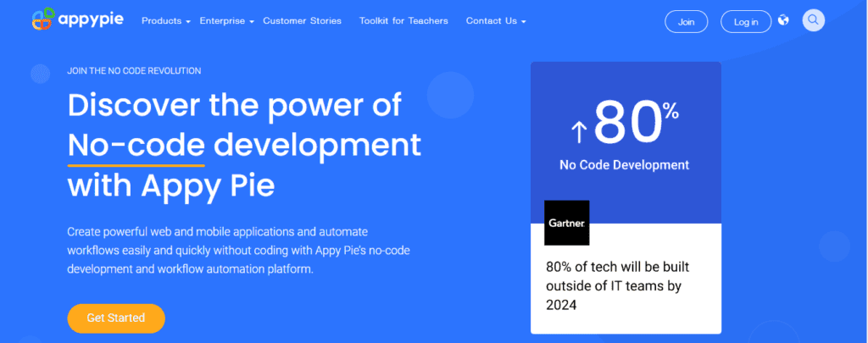Click the globe language icon
868x343 pixels.
[x=783, y=20]
